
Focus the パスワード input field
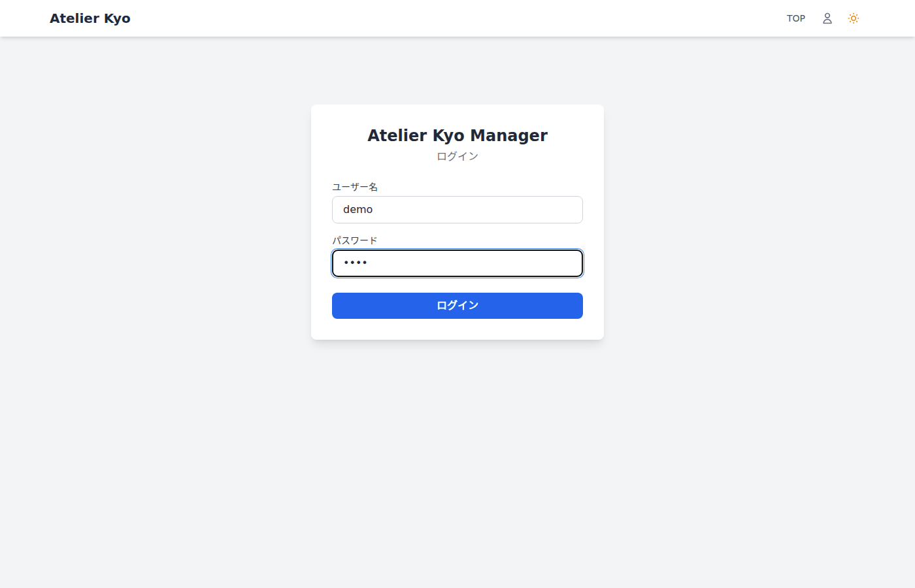pyautogui.click(x=457, y=263)
